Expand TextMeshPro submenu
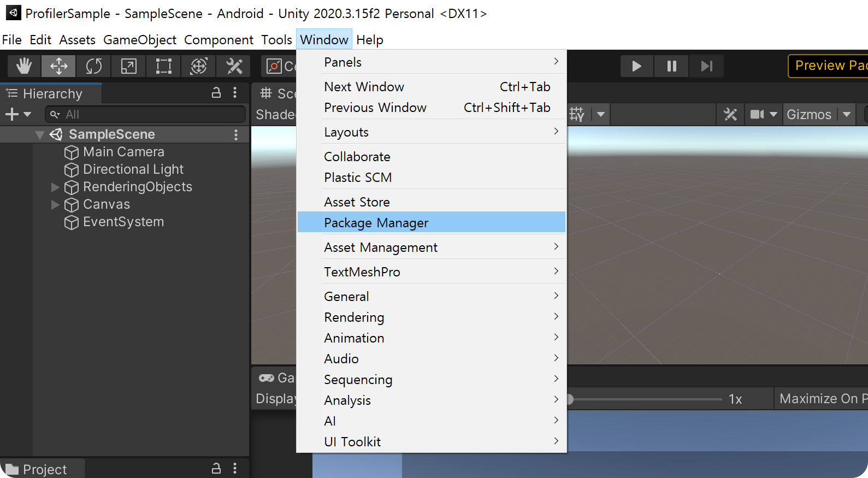 (x=432, y=272)
